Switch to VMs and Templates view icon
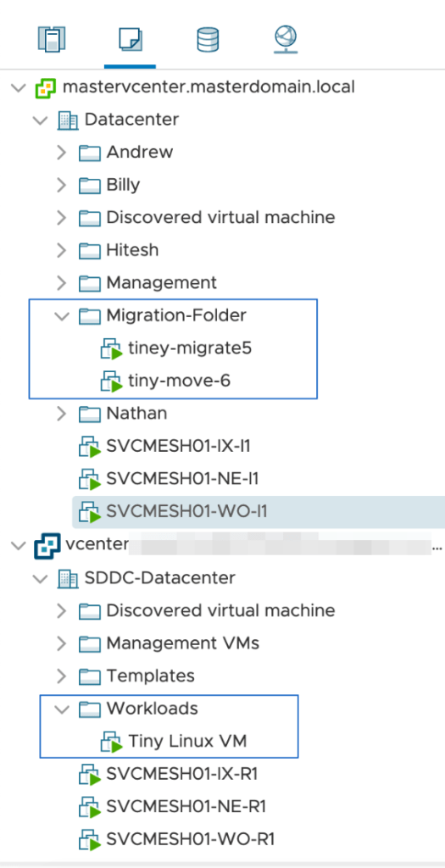Screen dimensions: 445x868 (x=130, y=40)
